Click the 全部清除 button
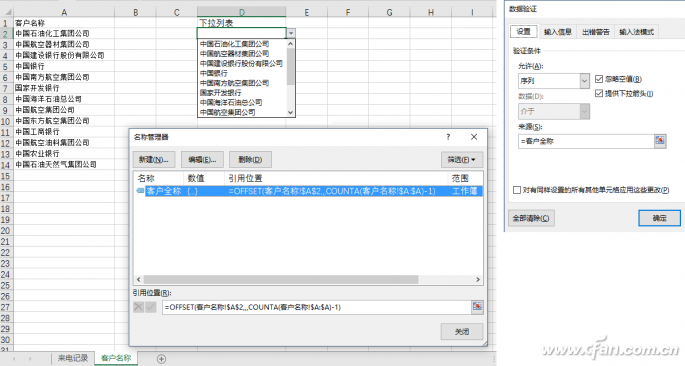 tap(531, 218)
